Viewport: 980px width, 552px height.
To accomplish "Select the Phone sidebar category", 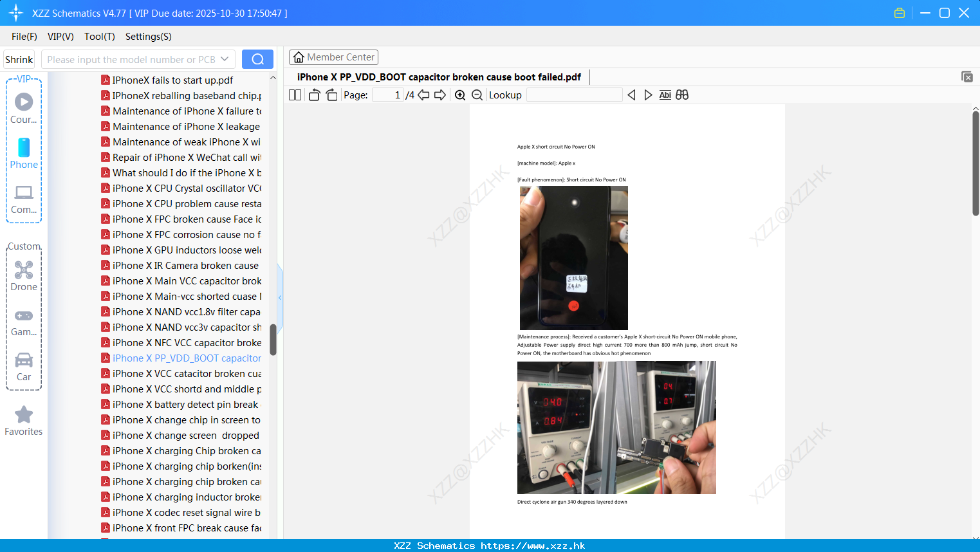I will point(24,154).
